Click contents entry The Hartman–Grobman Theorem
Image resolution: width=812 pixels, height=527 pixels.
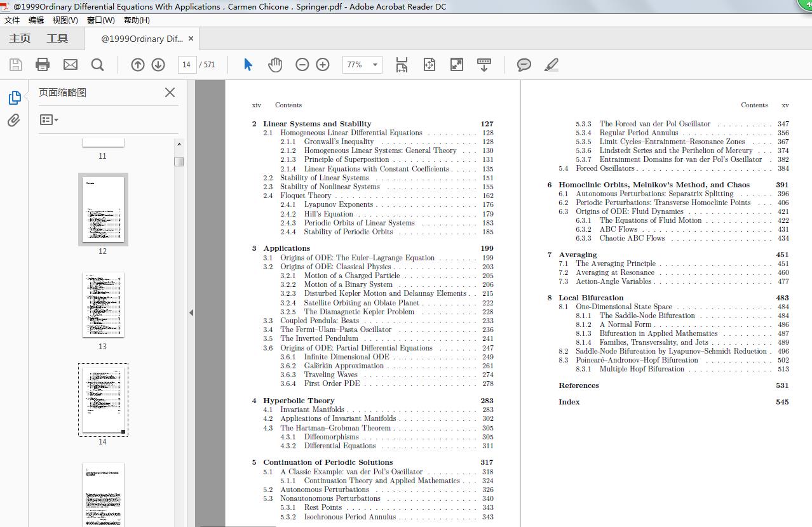(335, 428)
